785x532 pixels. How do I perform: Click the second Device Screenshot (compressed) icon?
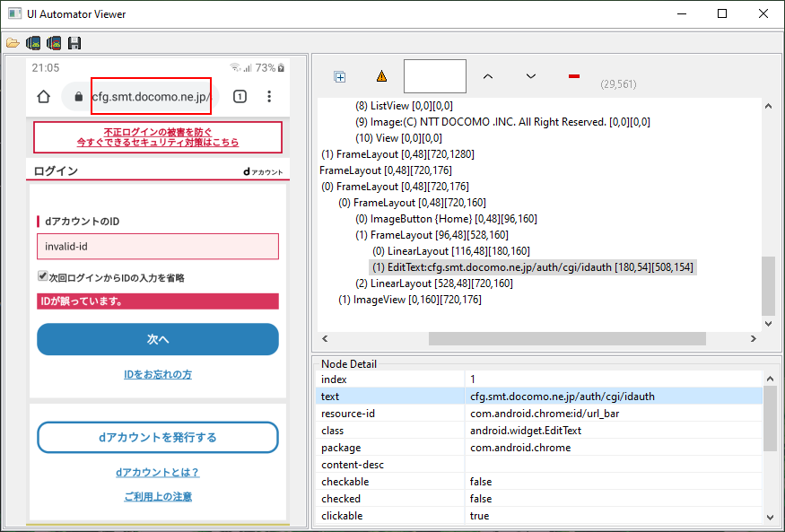pyautogui.click(x=54, y=43)
